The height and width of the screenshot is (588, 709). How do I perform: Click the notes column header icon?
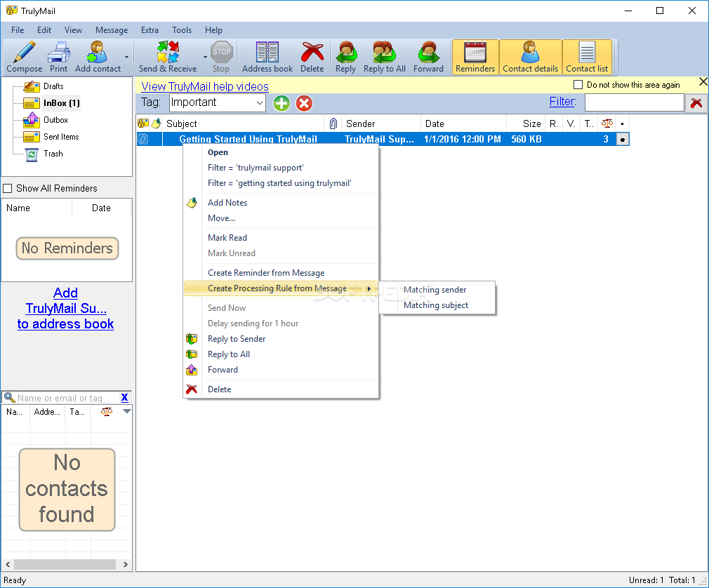[x=156, y=123]
